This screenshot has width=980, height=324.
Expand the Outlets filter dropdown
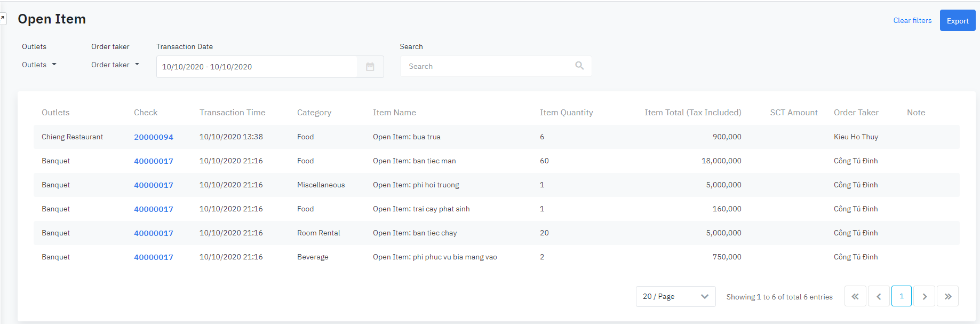pos(39,65)
